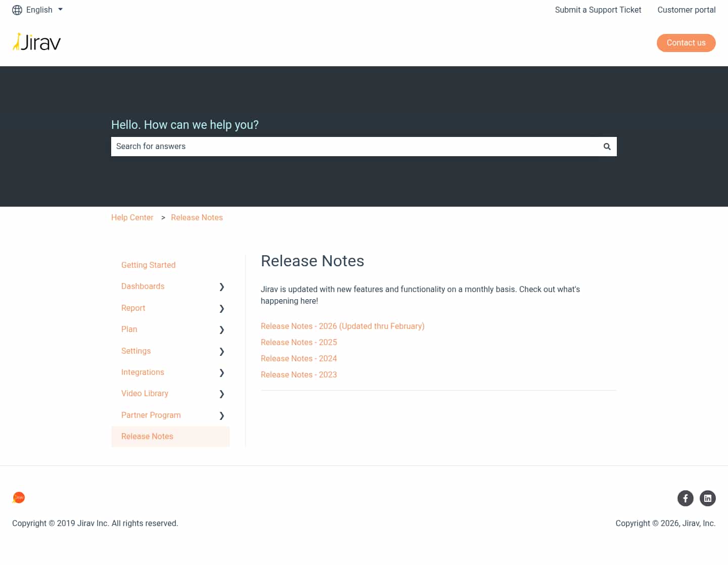The image size is (728, 565).
Task: Click Submit a Support Ticket
Action: (x=598, y=10)
